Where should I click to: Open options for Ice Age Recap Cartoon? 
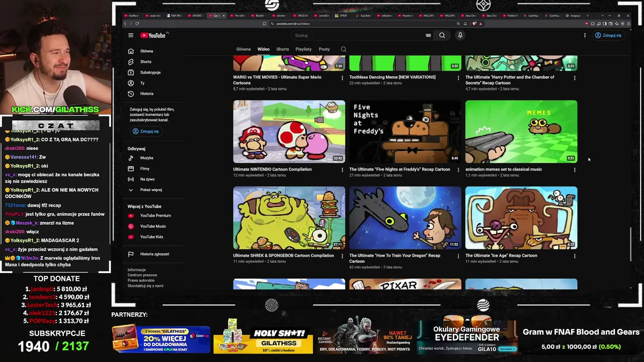pyautogui.click(x=575, y=256)
